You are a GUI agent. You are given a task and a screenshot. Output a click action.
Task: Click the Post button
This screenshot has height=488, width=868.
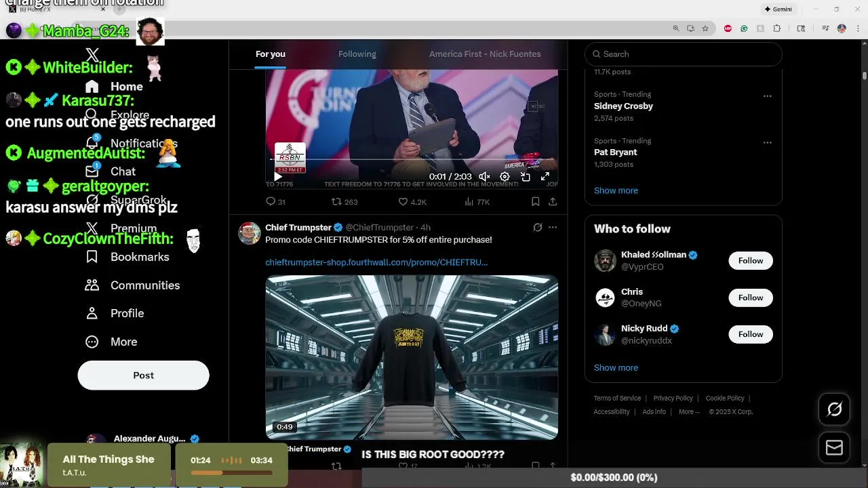click(143, 375)
